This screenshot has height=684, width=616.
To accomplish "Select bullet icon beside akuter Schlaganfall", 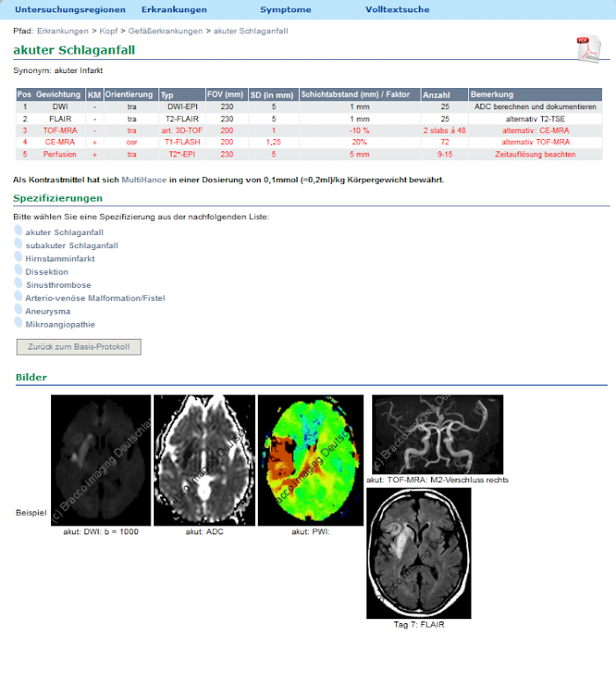I will tap(18, 231).
